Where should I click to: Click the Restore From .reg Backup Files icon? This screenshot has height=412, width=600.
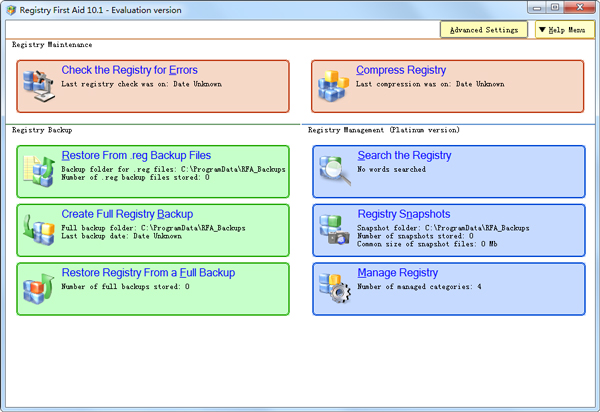pyautogui.click(x=39, y=171)
